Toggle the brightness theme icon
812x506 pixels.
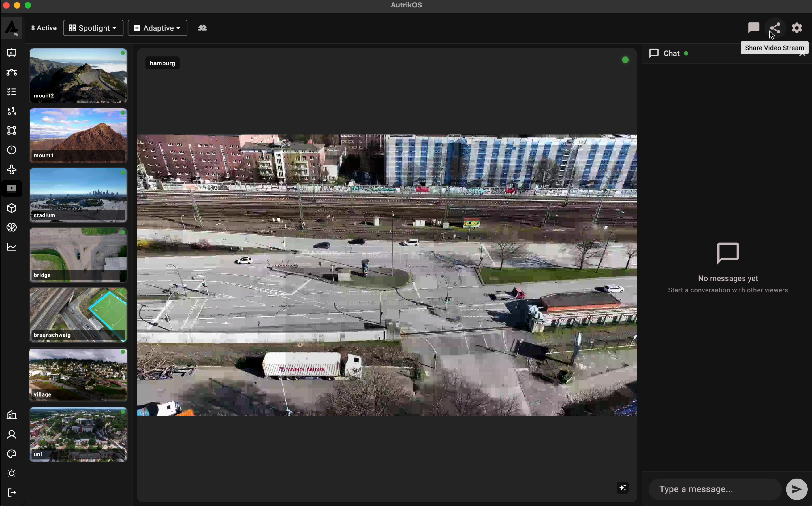pyautogui.click(x=12, y=473)
